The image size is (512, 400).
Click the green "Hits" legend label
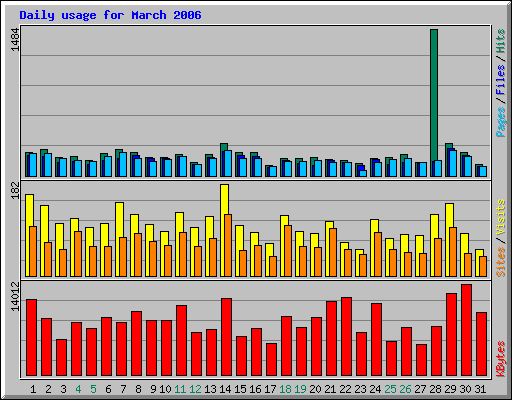[x=501, y=41]
